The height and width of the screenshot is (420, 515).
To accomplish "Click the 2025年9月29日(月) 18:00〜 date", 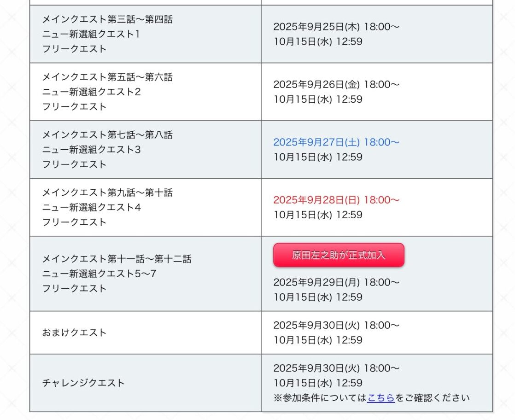I will [336, 282].
